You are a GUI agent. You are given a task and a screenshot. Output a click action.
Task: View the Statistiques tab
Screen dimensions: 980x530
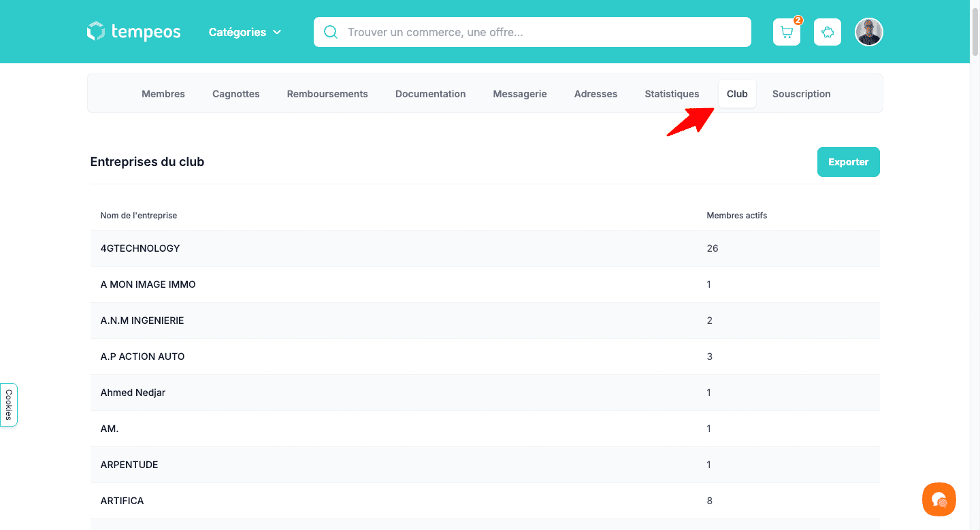tap(672, 94)
